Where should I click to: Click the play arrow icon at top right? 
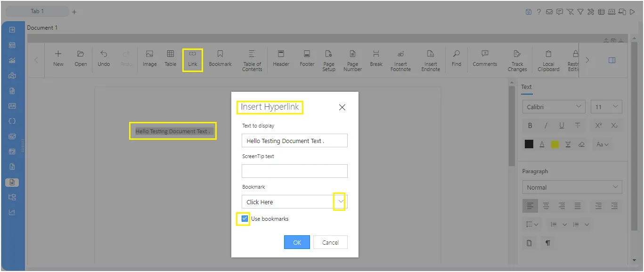coord(633,12)
